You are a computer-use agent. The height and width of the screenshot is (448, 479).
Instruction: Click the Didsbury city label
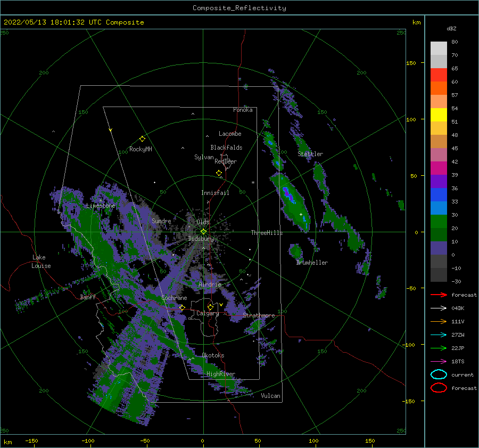point(201,239)
